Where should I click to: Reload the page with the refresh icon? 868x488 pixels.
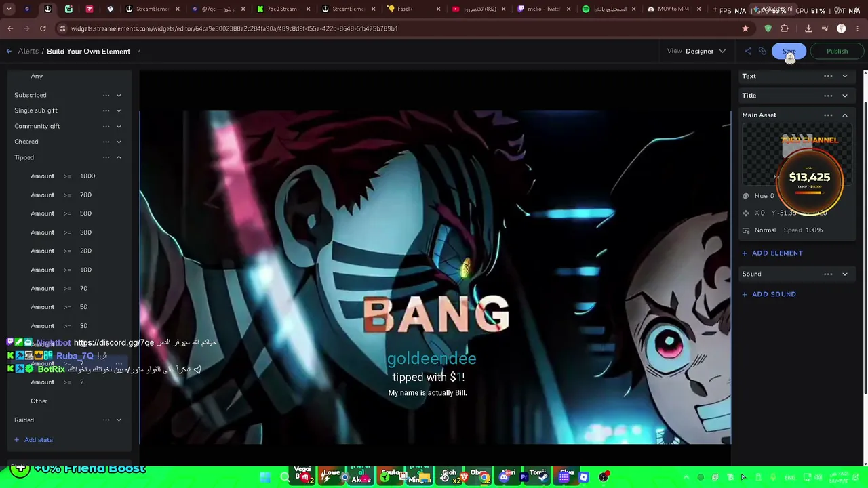pos(43,28)
